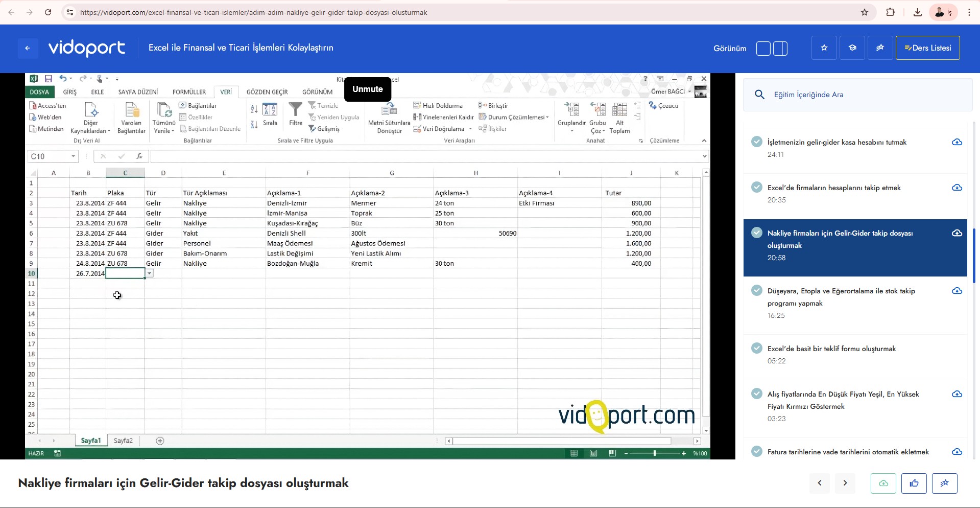
Task: Open lesson Excel'de basit bir teklif formu oluşturmak
Action: [831, 349]
